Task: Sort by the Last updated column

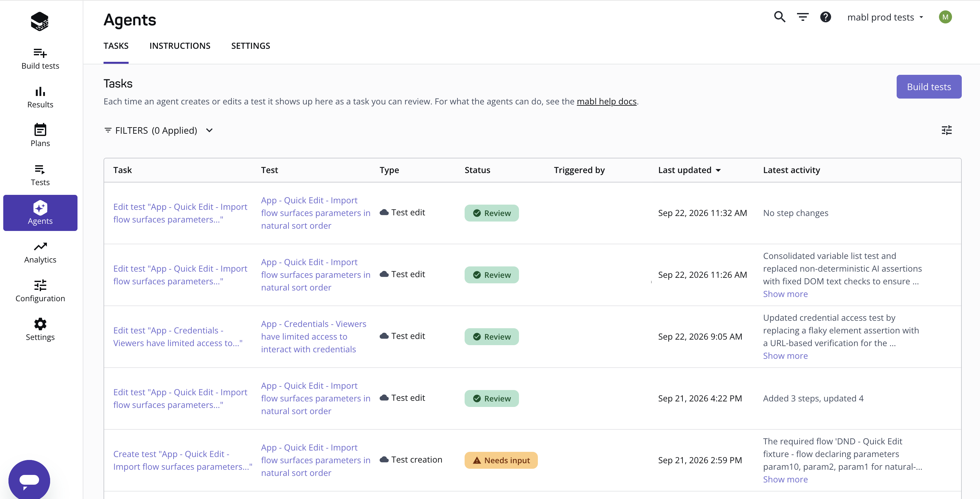Action: pos(689,170)
